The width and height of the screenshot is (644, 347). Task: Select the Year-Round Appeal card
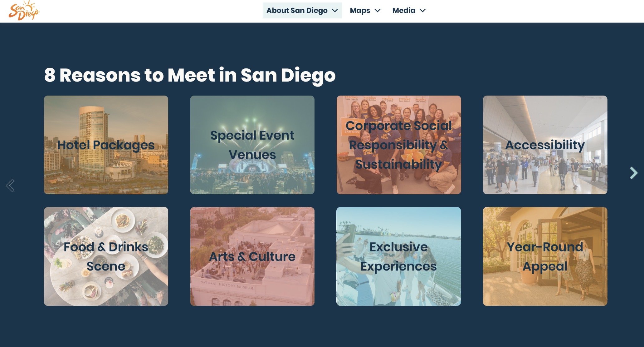click(x=545, y=256)
